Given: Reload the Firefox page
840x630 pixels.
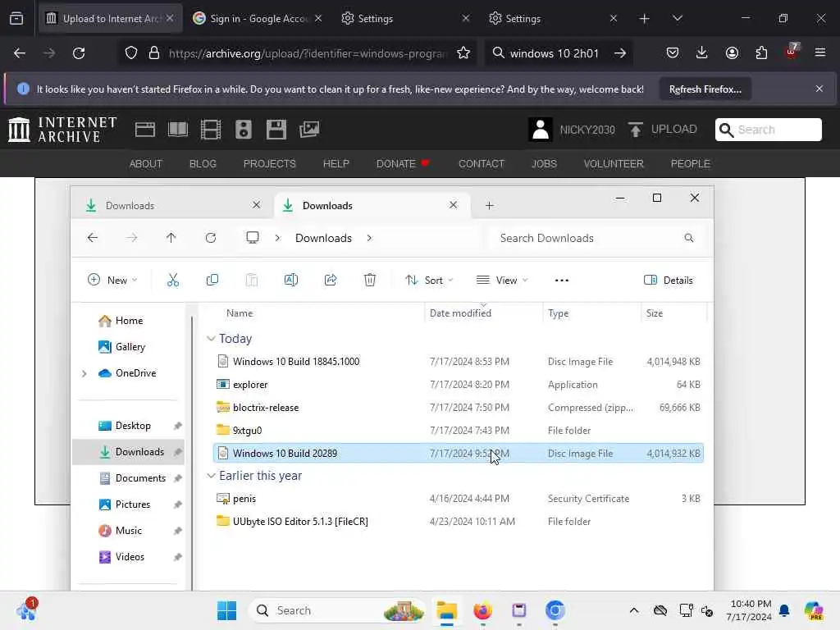Looking at the screenshot, I should [79, 53].
